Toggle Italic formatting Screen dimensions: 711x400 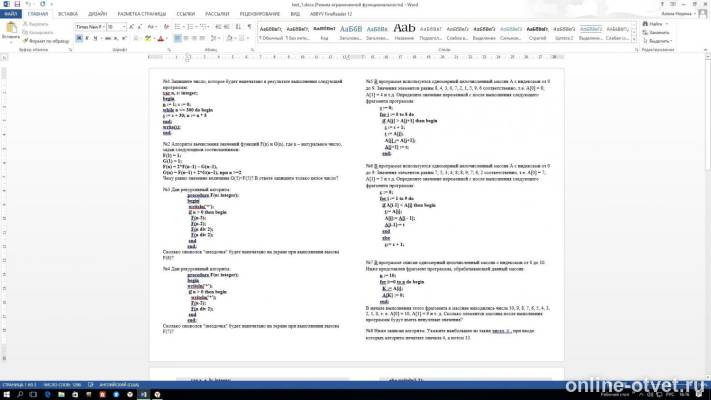(x=87, y=39)
